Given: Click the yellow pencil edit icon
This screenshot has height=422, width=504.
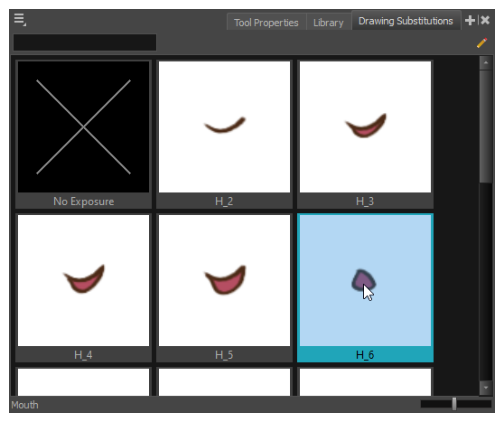Looking at the screenshot, I should point(481,42).
